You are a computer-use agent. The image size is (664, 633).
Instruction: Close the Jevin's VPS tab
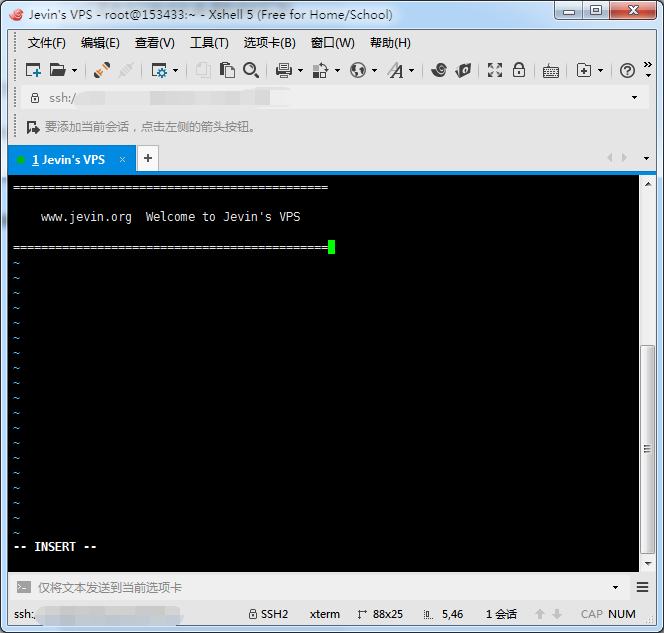point(122,160)
